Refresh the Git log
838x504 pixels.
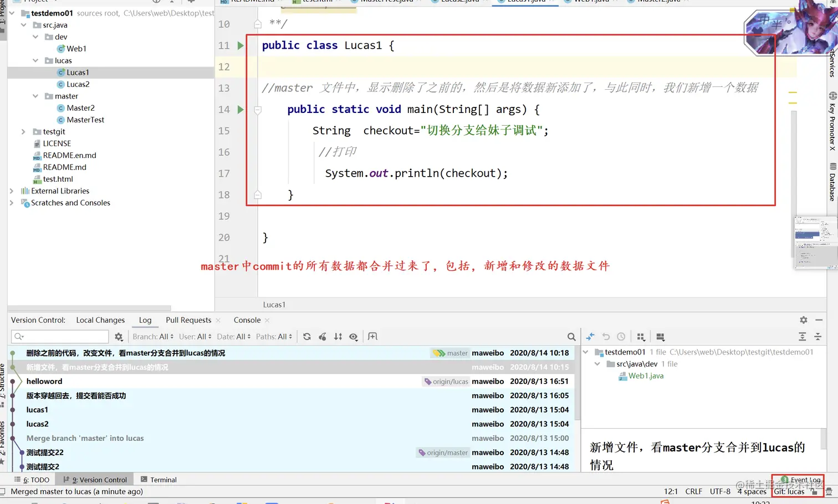tap(307, 337)
